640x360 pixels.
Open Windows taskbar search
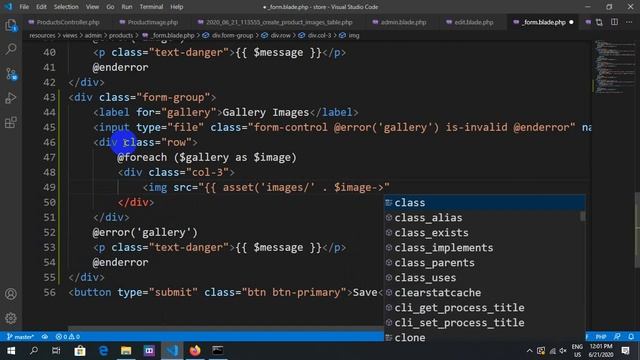tap(34, 351)
